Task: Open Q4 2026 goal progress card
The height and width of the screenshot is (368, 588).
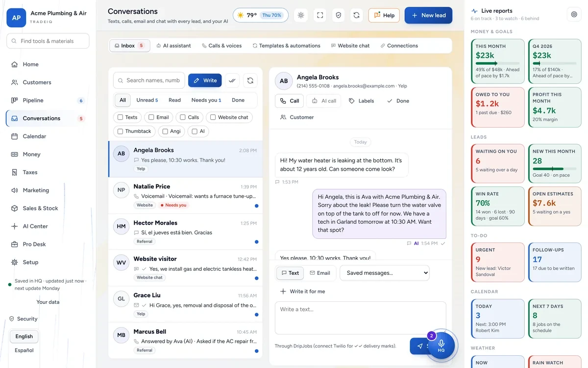Action: click(555, 61)
